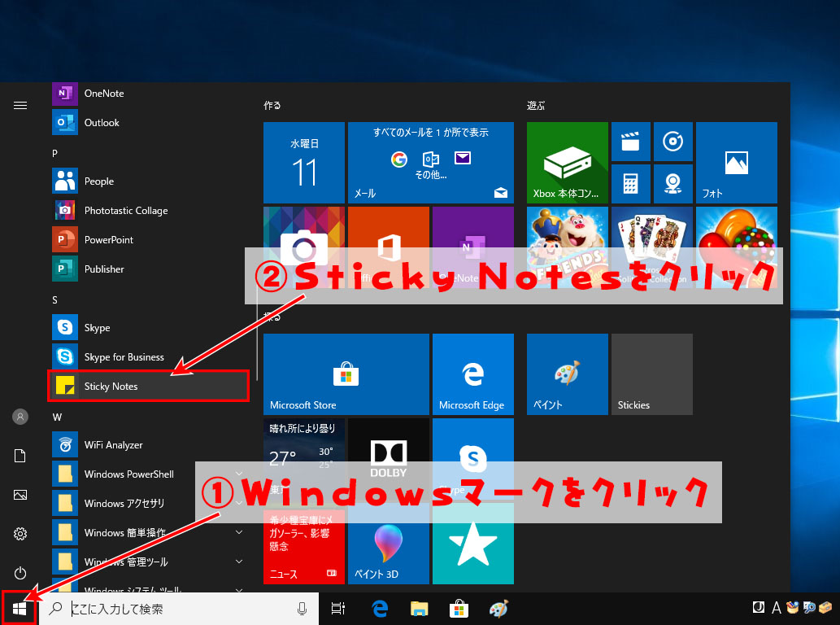Open File Explorer from the taskbar

[420, 609]
